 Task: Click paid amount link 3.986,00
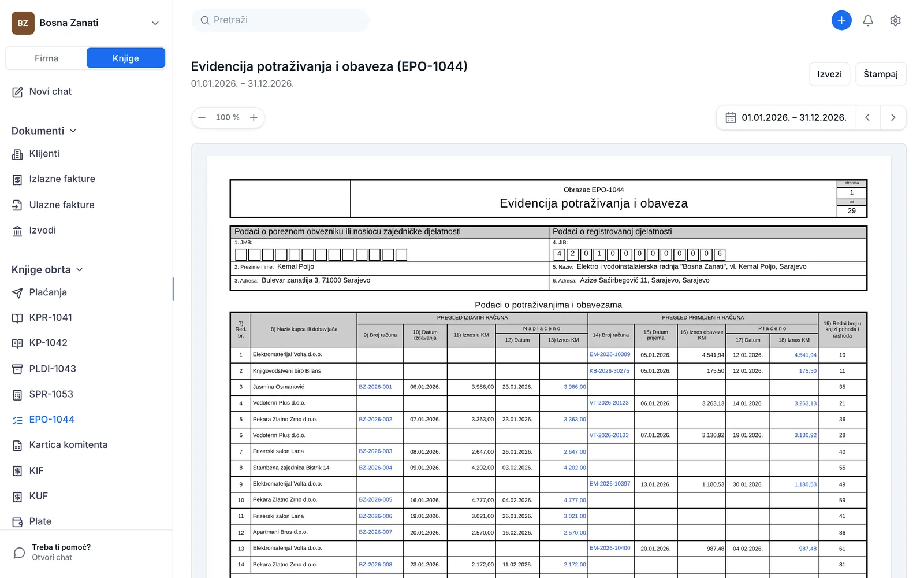tap(575, 387)
